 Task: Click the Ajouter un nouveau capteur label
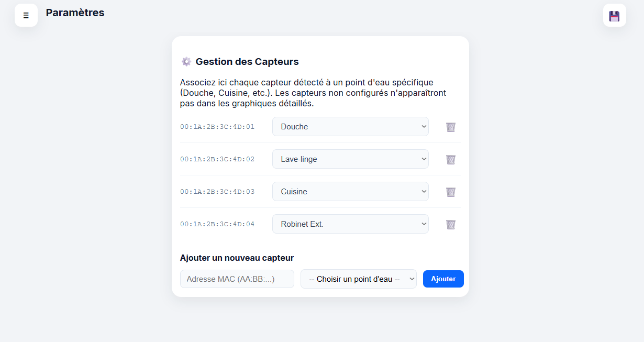click(237, 258)
